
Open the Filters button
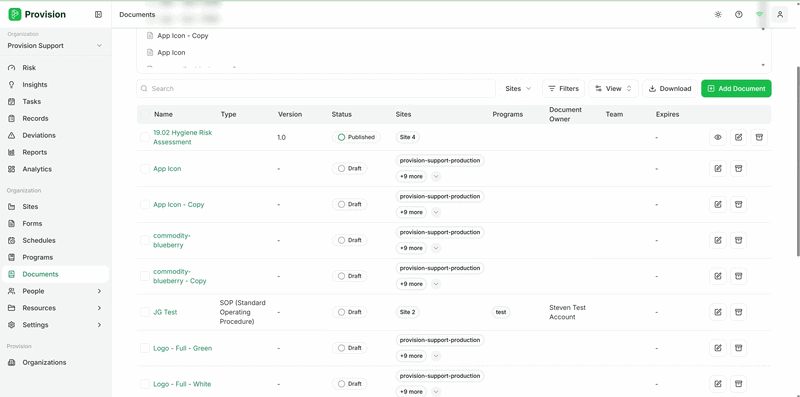click(x=563, y=88)
